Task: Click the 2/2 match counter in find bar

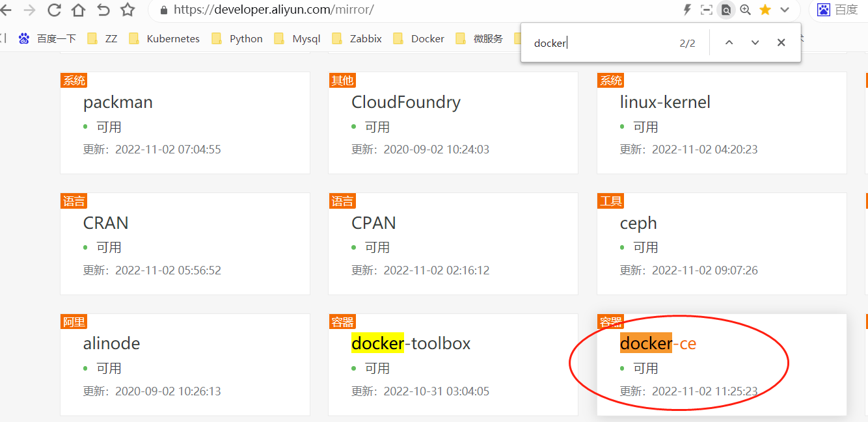Action: 687,44
